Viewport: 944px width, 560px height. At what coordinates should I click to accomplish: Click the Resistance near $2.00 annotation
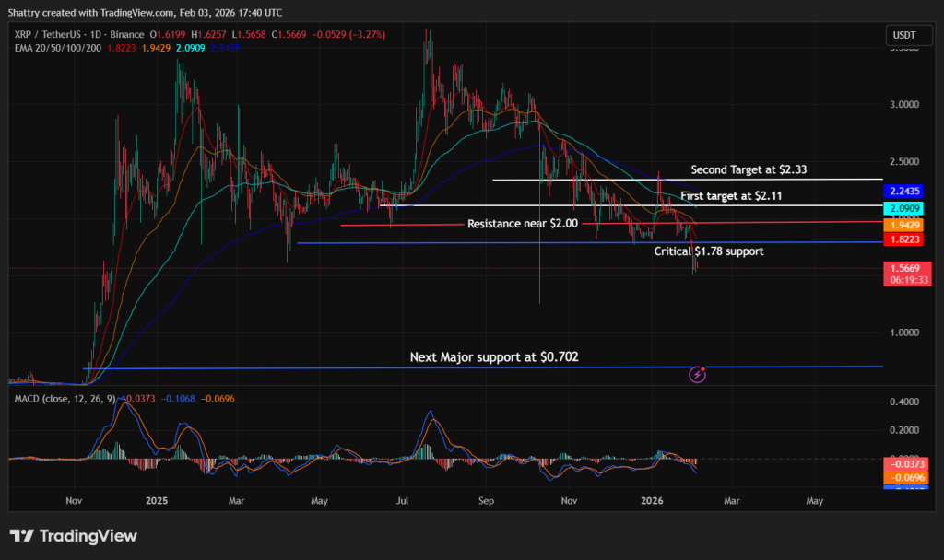click(525, 223)
